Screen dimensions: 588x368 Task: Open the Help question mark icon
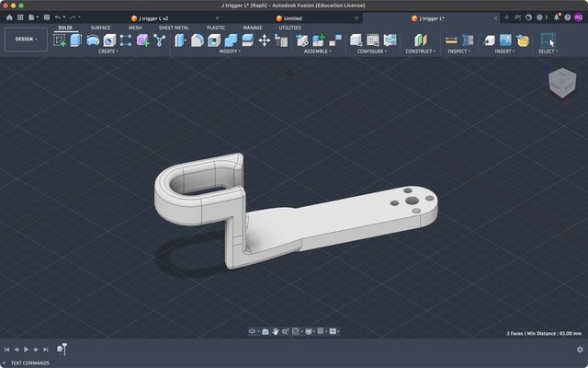coord(568,17)
